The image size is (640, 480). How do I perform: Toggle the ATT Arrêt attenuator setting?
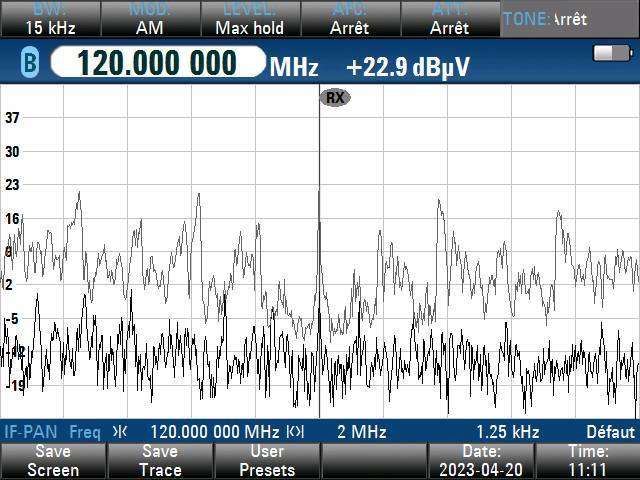coord(449,19)
